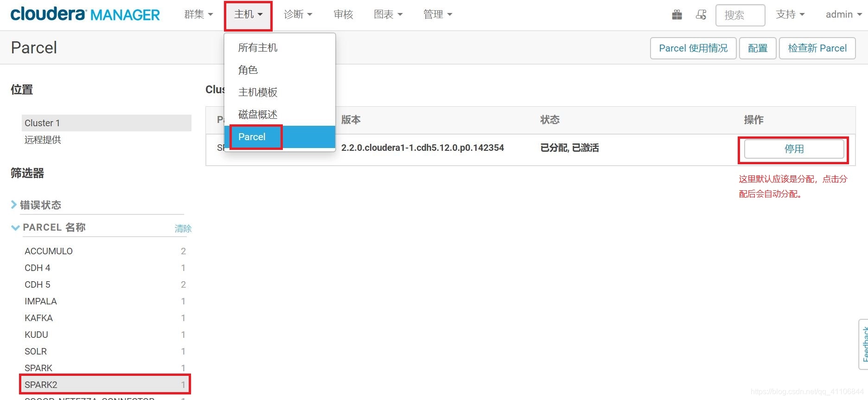
Task: Click Parcel 使用情况 button
Action: coord(693,48)
